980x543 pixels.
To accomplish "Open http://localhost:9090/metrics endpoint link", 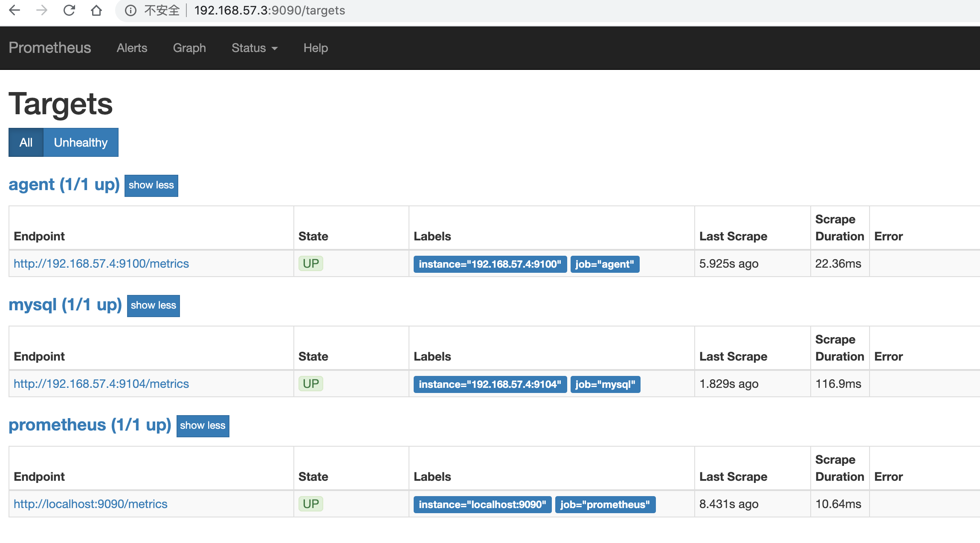I will 90,504.
